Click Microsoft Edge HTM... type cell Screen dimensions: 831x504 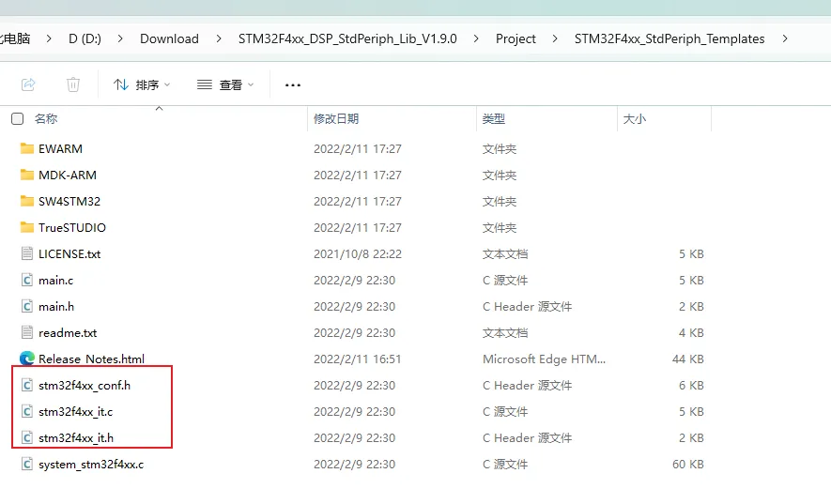point(544,359)
